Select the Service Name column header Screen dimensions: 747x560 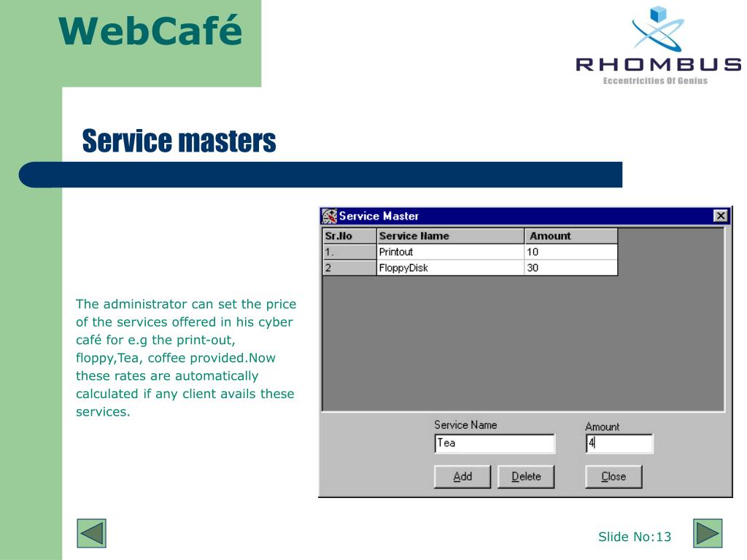tap(450, 236)
